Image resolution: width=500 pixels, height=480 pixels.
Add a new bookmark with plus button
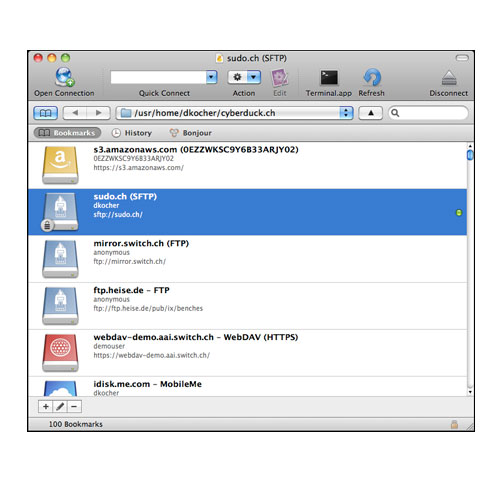tap(46, 406)
